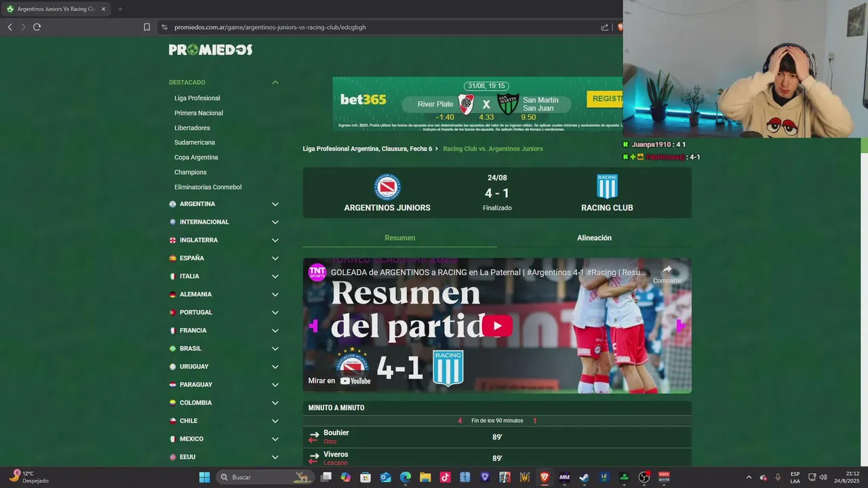Play the YouTube match summary video
The height and width of the screenshot is (488, 868).
click(x=497, y=325)
